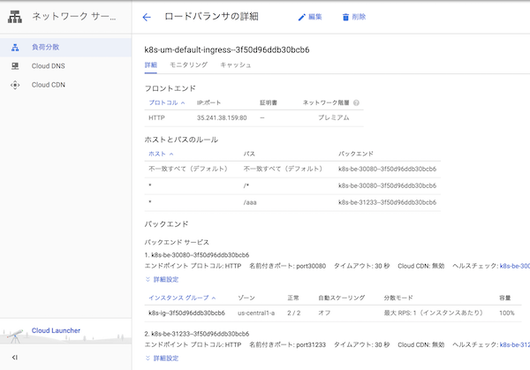530x370 pixels.
Task: Switch to the キャッシュ tab
Action: click(x=236, y=65)
